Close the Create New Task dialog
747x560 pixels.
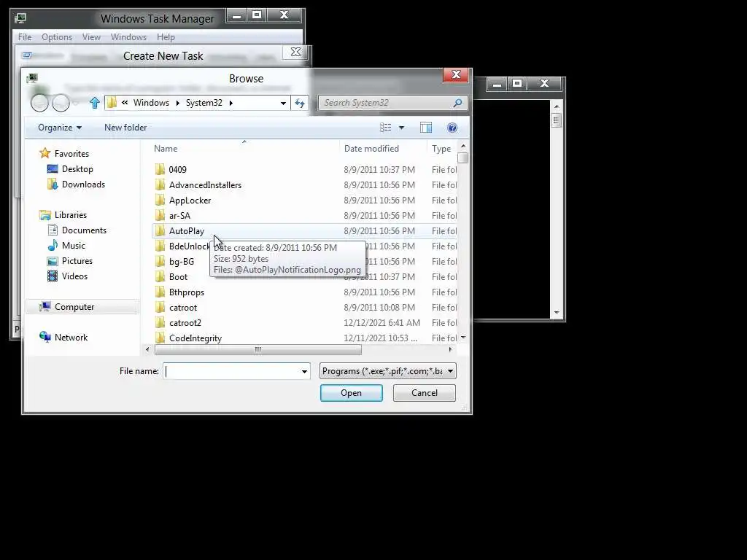[x=295, y=52]
